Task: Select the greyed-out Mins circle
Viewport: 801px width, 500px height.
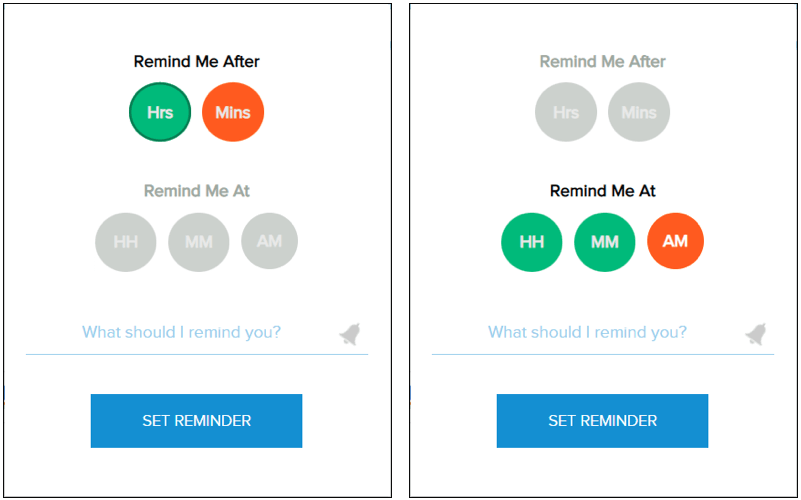Action: point(639,112)
